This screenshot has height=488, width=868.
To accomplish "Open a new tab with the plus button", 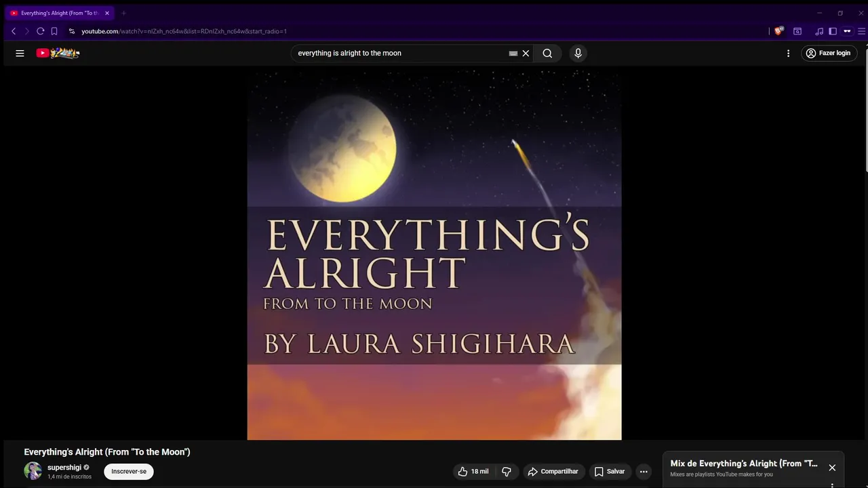I will [123, 13].
